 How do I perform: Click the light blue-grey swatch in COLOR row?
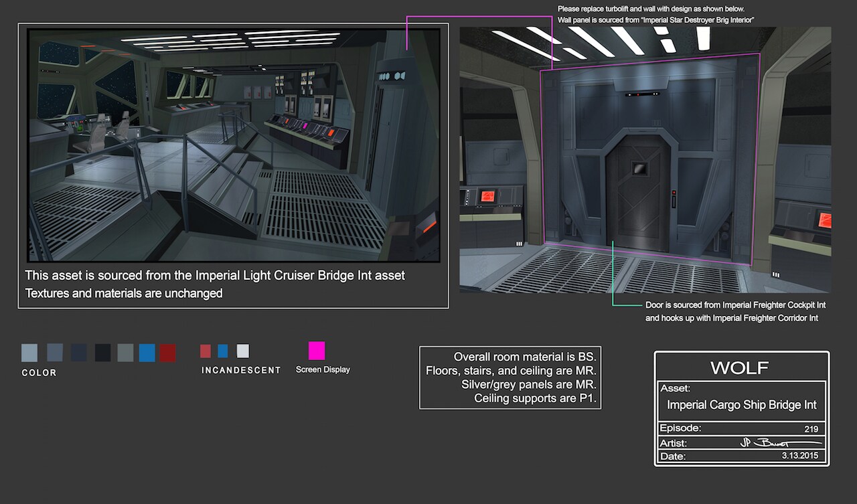click(29, 353)
